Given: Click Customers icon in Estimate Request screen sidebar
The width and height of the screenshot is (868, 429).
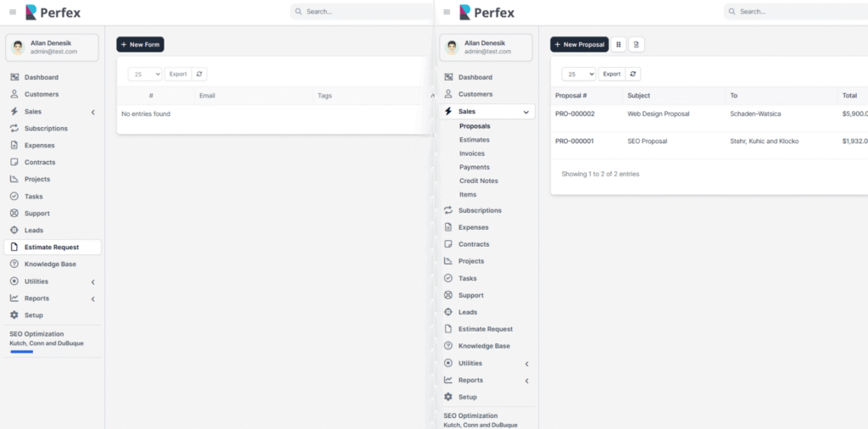Looking at the screenshot, I should point(14,94).
